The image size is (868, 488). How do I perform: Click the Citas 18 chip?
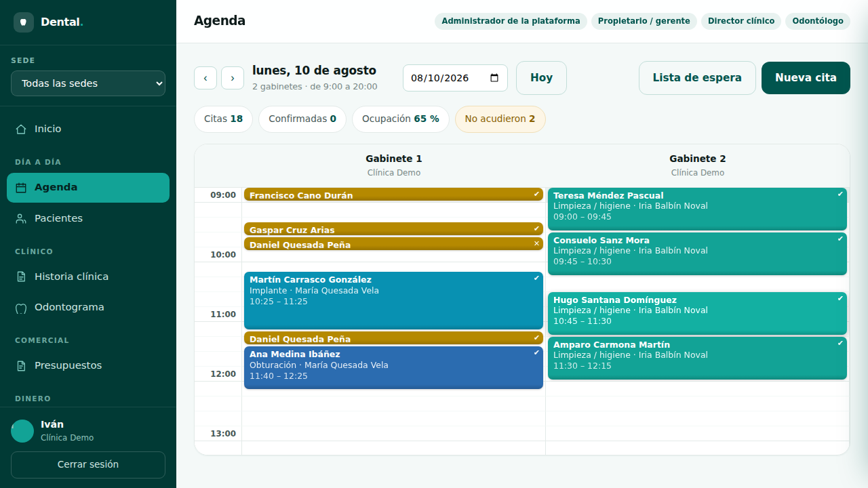tap(223, 119)
